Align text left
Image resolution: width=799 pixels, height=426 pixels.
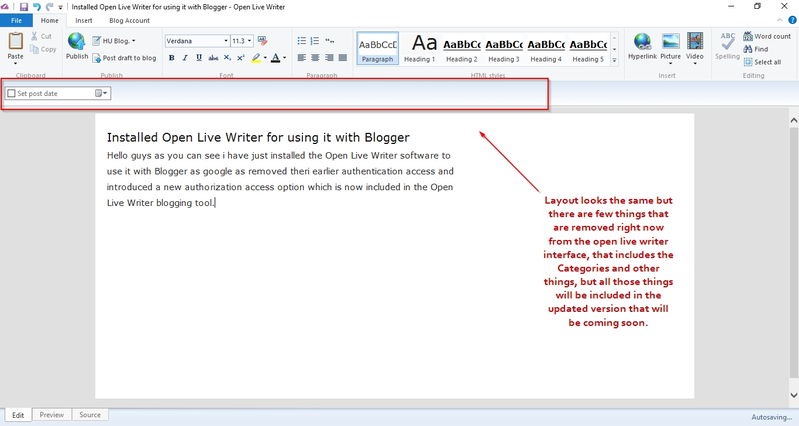tap(302, 58)
